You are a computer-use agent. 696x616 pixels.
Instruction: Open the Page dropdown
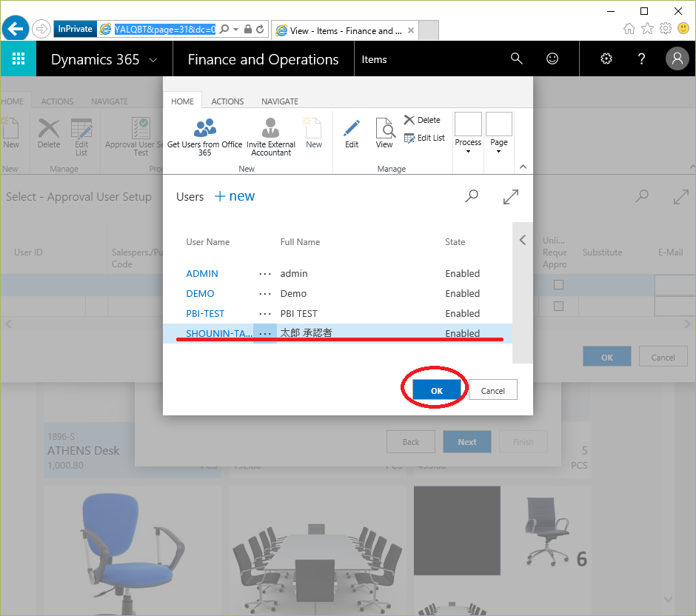(x=498, y=133)
